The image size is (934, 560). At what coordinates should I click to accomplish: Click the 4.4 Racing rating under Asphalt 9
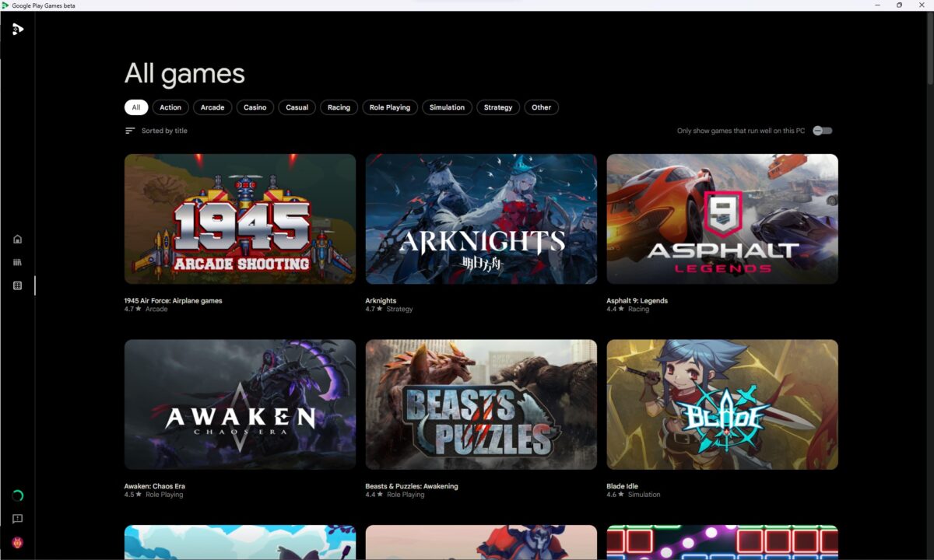[627, 309]
